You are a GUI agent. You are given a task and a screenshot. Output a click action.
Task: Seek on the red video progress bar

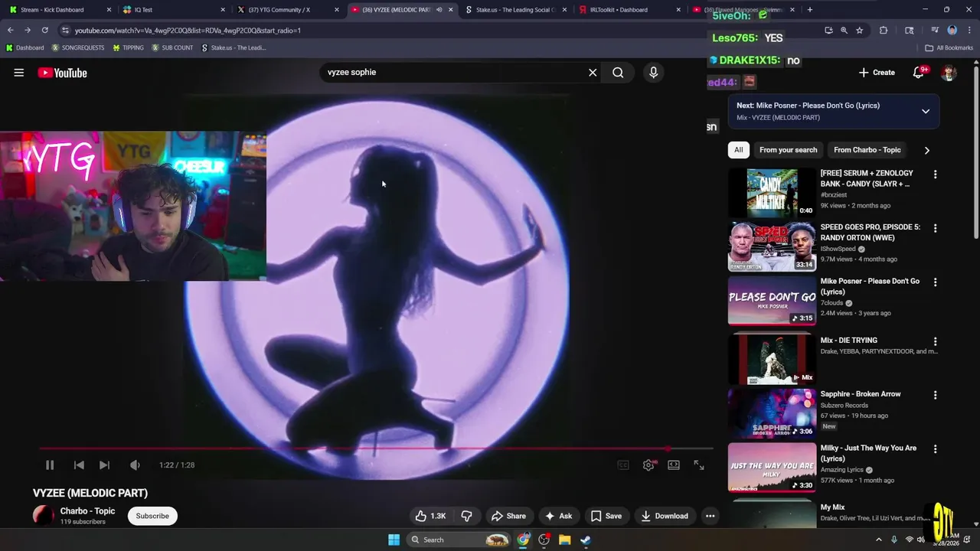[x=376, y=448]
